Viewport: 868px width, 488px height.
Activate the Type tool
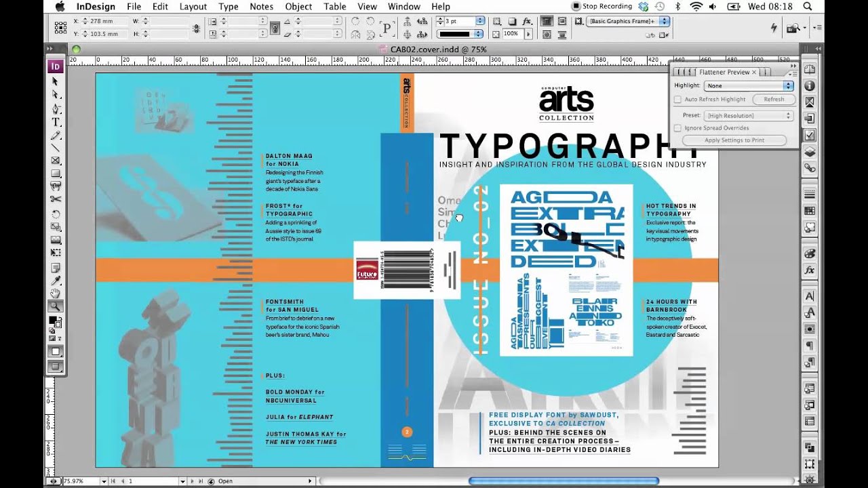tap(56, 121)
